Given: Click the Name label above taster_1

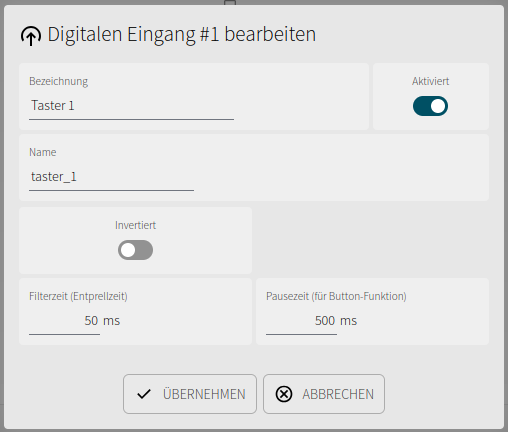Looking at the screenshot, I should click(43, 152).
